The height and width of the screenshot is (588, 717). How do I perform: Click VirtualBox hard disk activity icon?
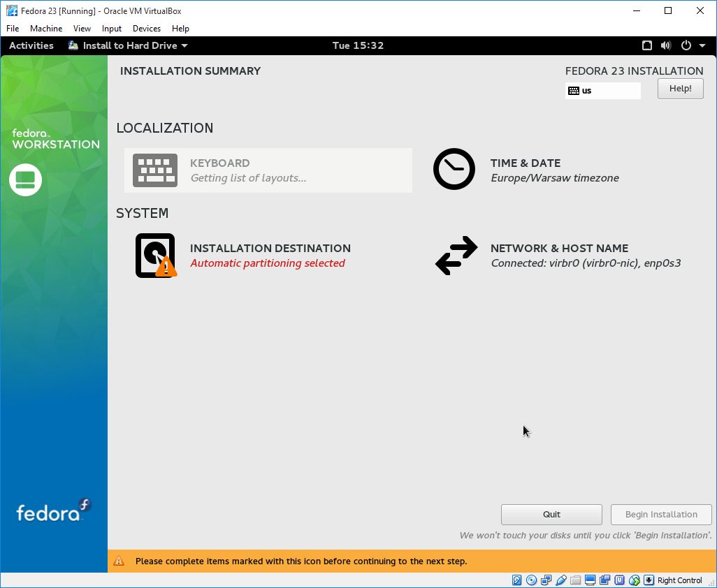click(x=516, y=580)
